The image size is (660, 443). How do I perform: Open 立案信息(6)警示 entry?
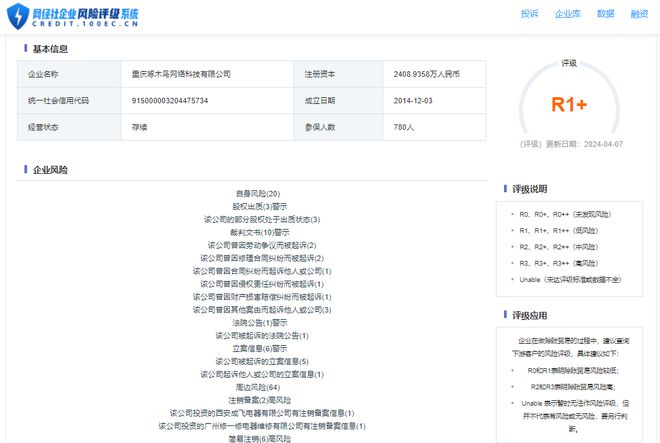pos(260,349)
